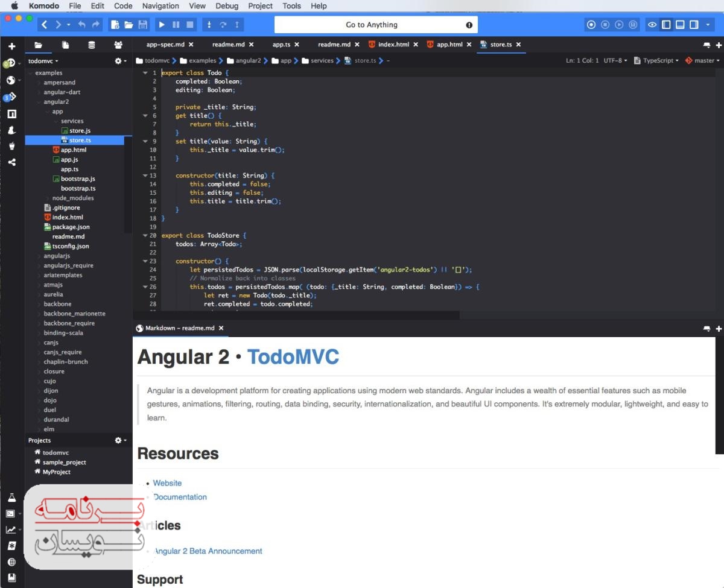Viewport: 724px width, 588px height.
Task: Switch to the collaboration people tab icon
Action: pyautogui.click(x=118, y=45)
